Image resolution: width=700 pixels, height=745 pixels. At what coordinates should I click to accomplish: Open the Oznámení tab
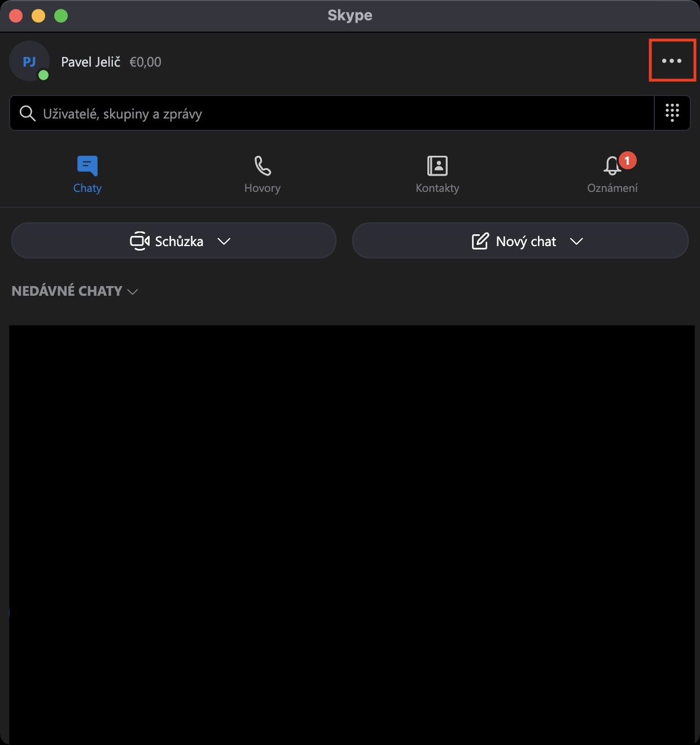click(613, 174)
